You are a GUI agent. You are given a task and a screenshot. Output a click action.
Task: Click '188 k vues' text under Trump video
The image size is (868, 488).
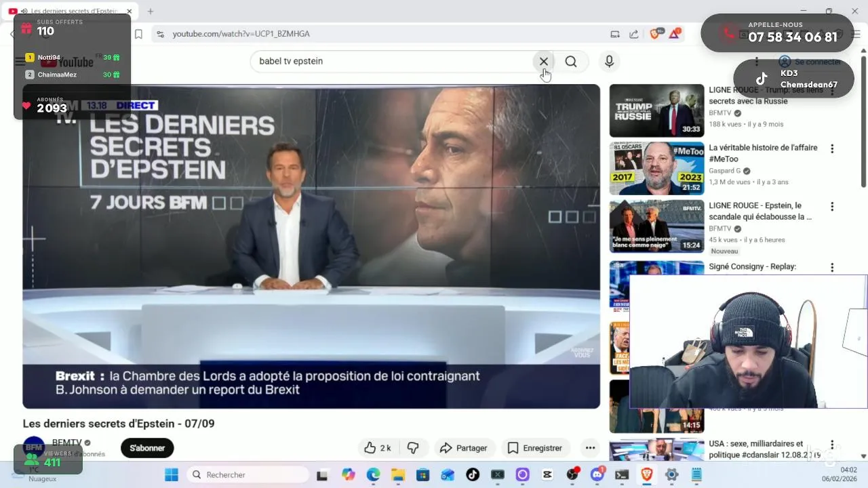coord(726,124)
